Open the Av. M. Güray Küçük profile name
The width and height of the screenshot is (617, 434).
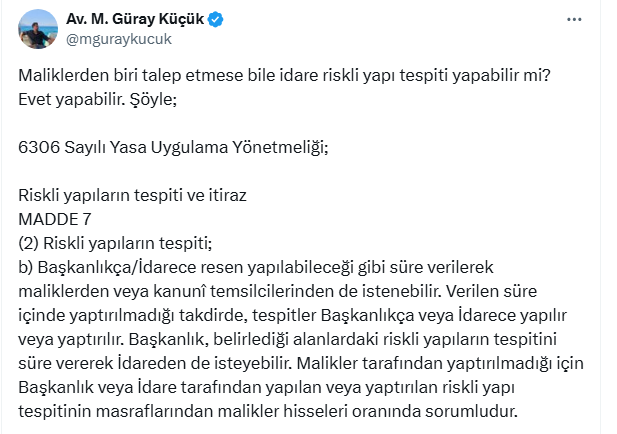point(135,20)
